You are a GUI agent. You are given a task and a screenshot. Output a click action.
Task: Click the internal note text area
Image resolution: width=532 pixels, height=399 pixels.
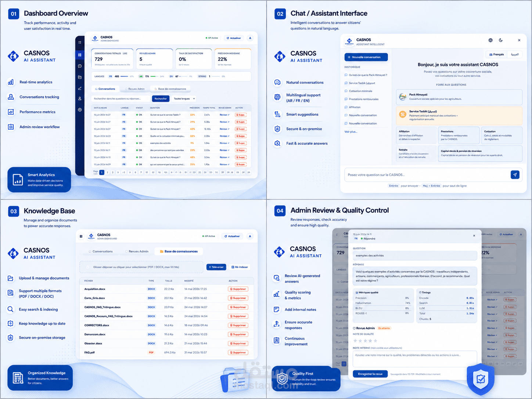[415, 359]
